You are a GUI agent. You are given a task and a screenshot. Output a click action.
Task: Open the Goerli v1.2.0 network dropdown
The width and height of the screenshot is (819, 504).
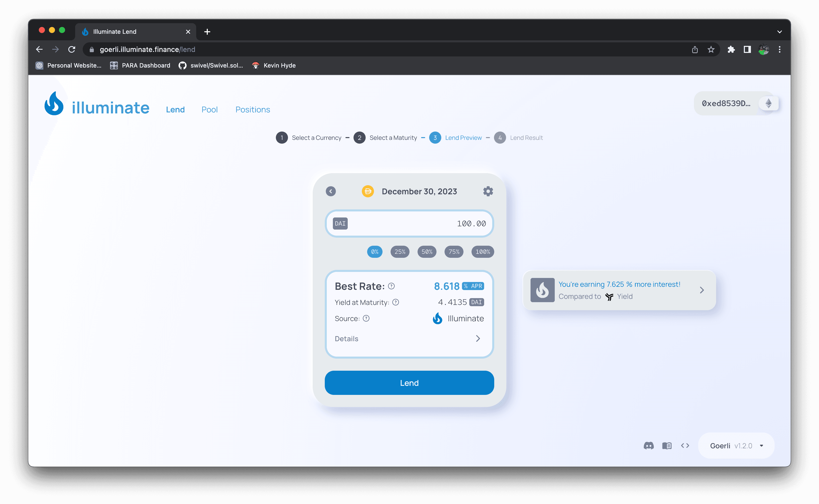point(736,446)
